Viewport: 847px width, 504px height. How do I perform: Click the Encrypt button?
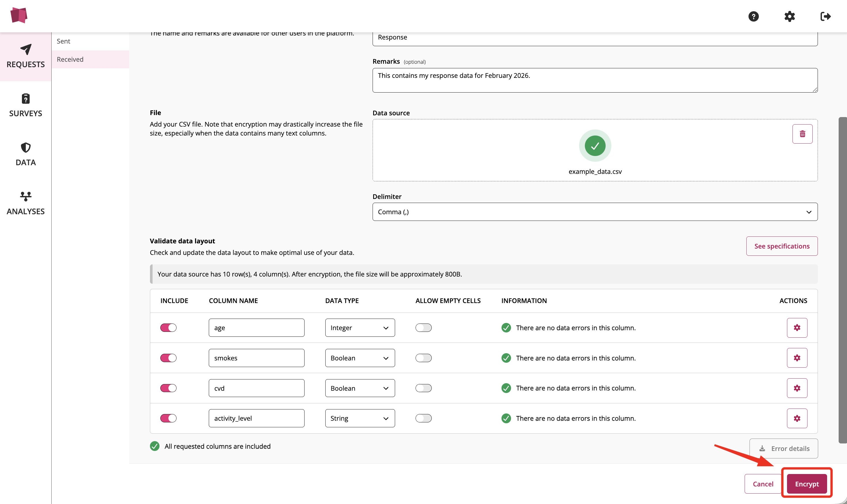pos(807,484)
